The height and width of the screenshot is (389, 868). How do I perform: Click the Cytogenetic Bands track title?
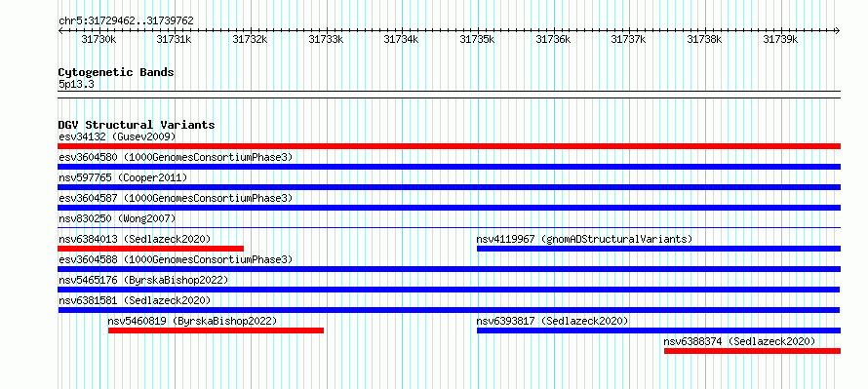[116, 72]
